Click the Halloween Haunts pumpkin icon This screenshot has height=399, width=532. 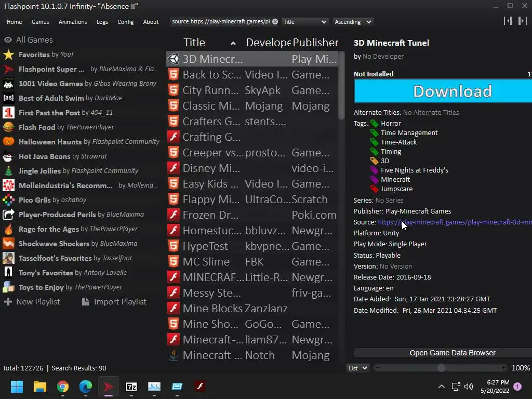pyautogui.click(x=8, y=142)
